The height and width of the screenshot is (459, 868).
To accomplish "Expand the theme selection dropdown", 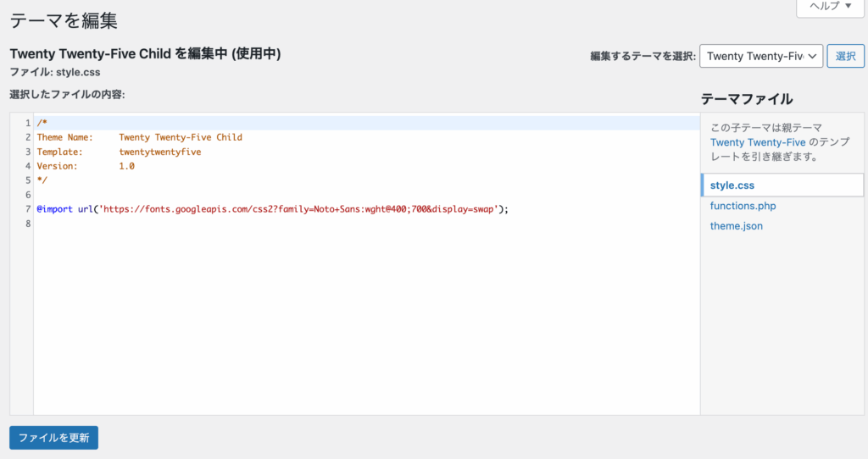I will [760, 56].
